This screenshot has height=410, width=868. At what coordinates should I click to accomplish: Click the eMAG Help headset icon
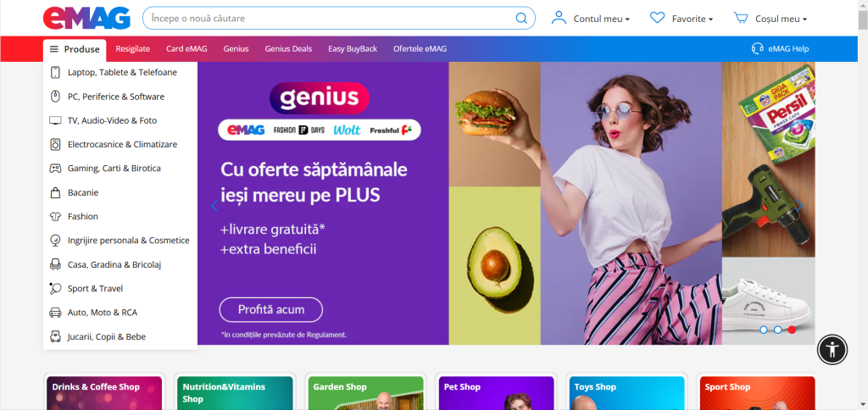tap(757, 48)
